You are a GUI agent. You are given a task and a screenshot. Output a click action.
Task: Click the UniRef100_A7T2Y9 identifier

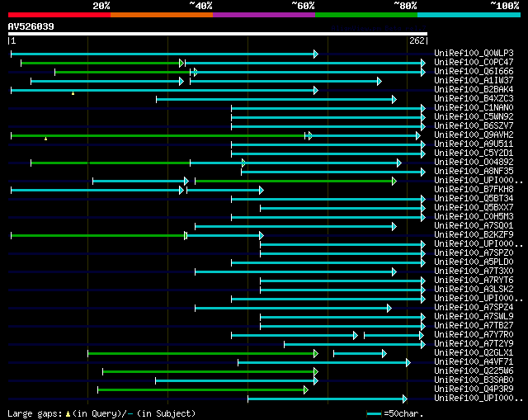pos(474,344)
